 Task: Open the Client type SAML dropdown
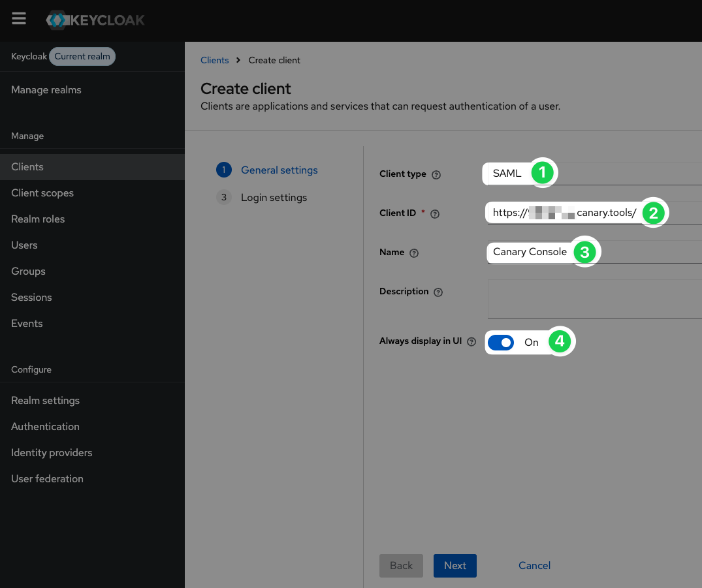pyautogui.click(x=594, y=174)
